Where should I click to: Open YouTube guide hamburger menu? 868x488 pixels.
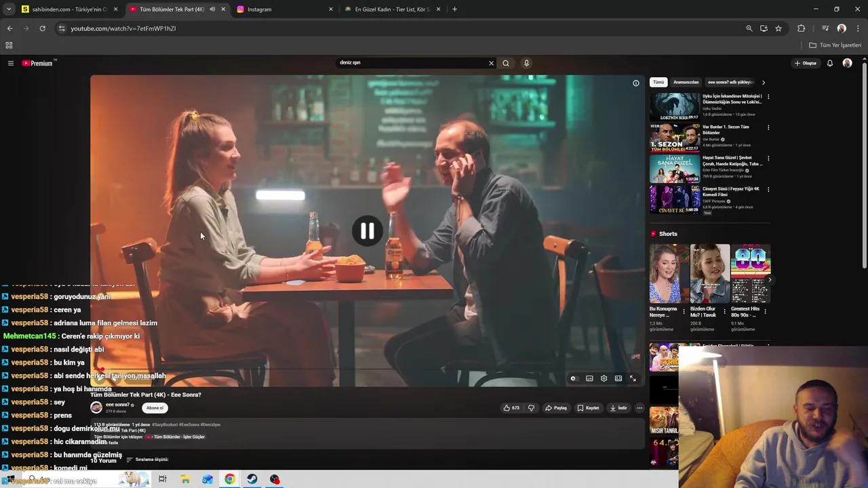pyautogui.click(x=10, y=63)
